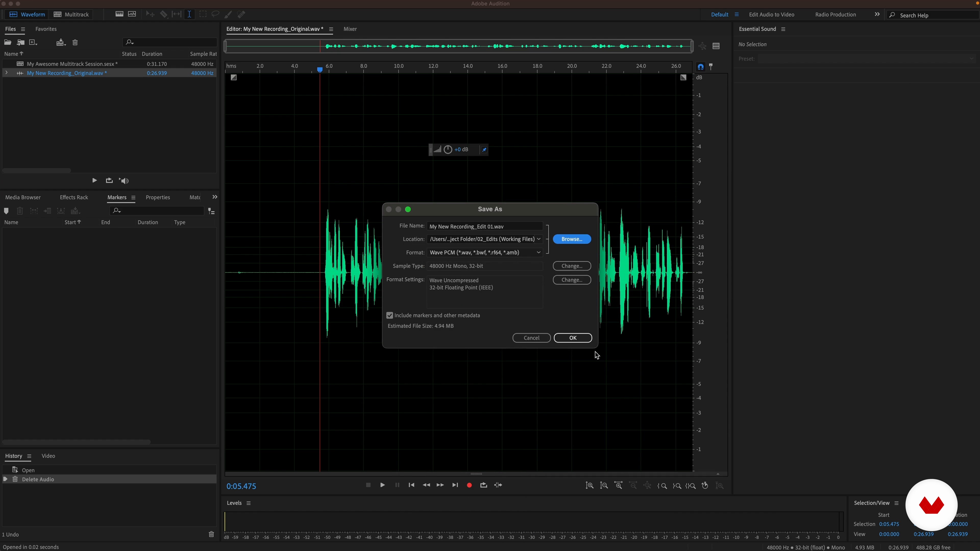Select the Paintbrush Selection tool

click(x=228, y=15)
